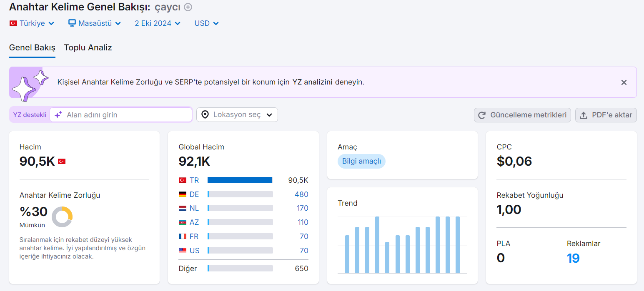Screen dimensions: 644x291
Task: Open the YZ analizini link in banner
Action: point(312,82)
